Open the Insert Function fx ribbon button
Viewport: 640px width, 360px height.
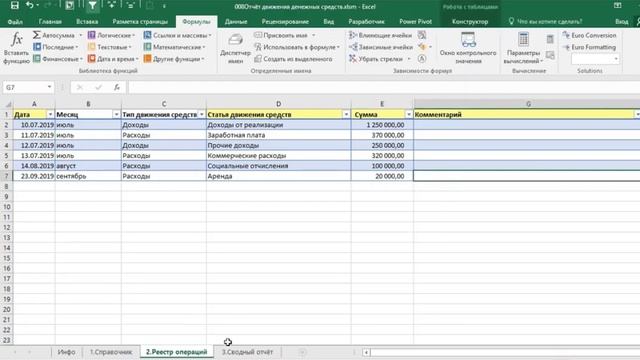click(16, 48)
